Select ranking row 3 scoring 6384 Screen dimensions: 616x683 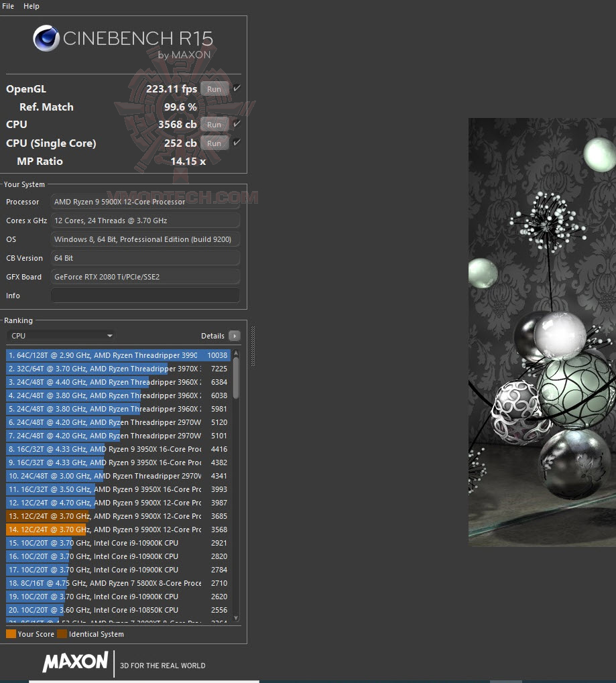click(x=118, y=382)
